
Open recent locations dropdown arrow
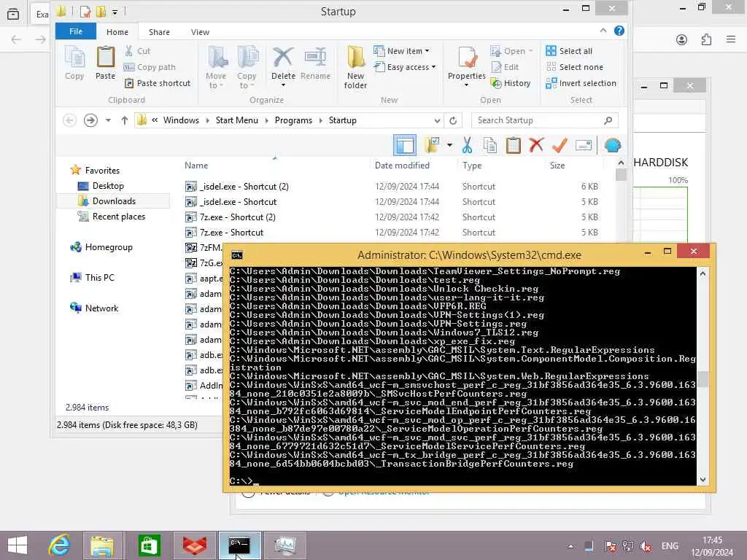(x=108, y=120)
